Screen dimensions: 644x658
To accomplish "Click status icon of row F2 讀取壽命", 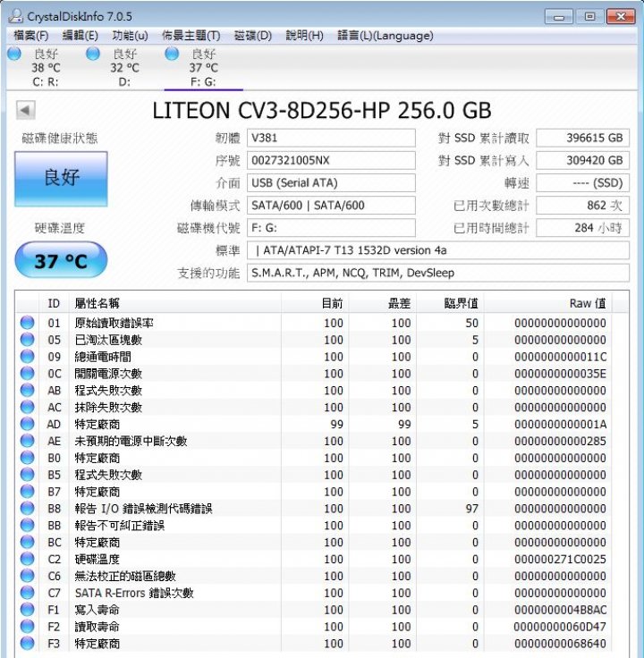I will (x=28, y=626).
